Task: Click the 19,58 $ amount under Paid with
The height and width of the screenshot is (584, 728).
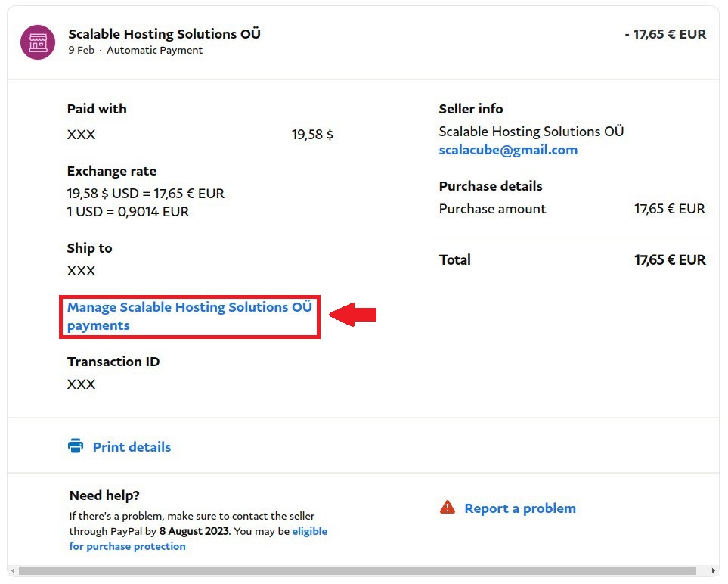Action: pos(312,135)
